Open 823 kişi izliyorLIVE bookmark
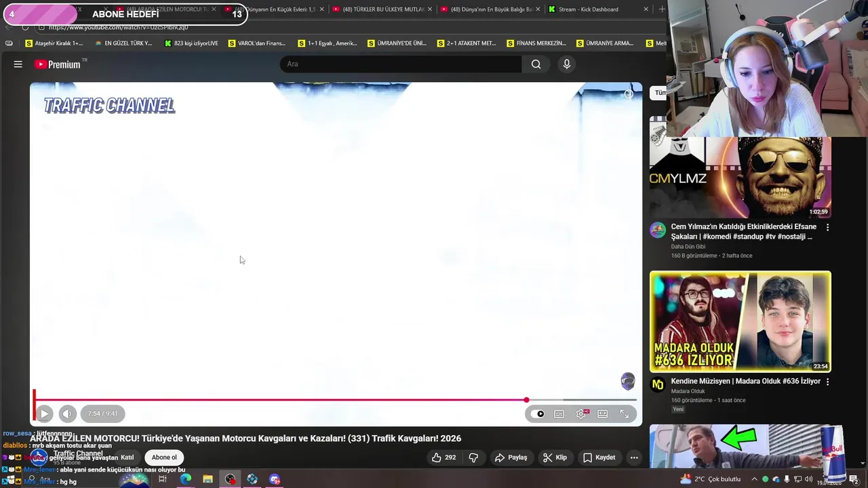Image resolution: width=868 pixels, height=488 pixels. tap(192, 43)
